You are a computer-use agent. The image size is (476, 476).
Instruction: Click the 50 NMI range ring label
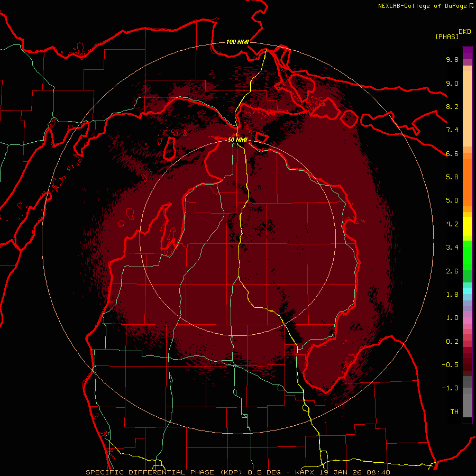point(237,140)
